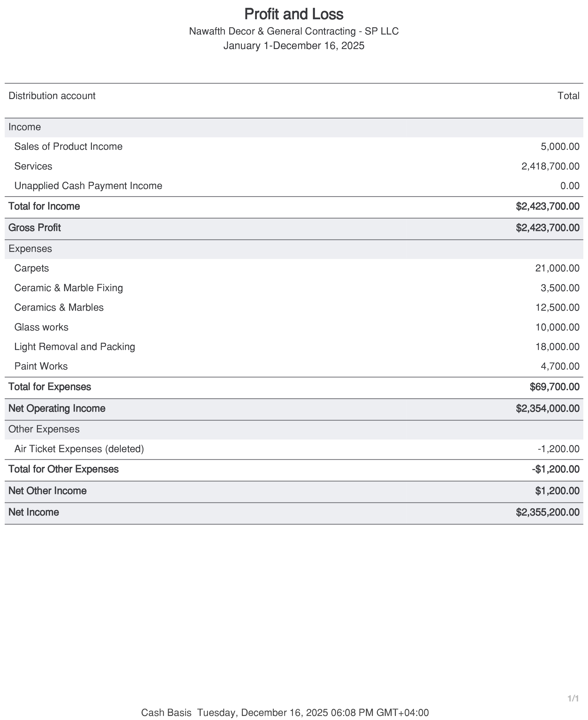
Task: Select the Other Expenses section row
Action: coord(44,429)
